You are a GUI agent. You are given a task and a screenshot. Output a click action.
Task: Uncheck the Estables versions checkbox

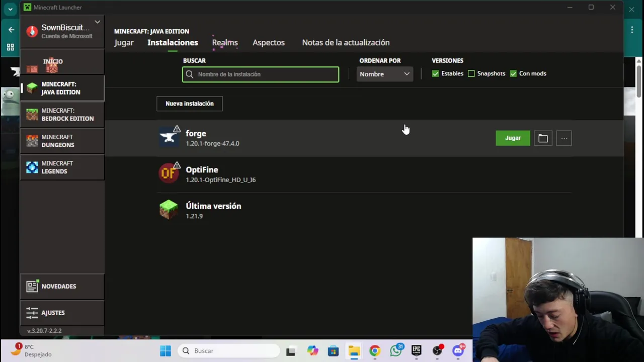click(x=435, y=73)
